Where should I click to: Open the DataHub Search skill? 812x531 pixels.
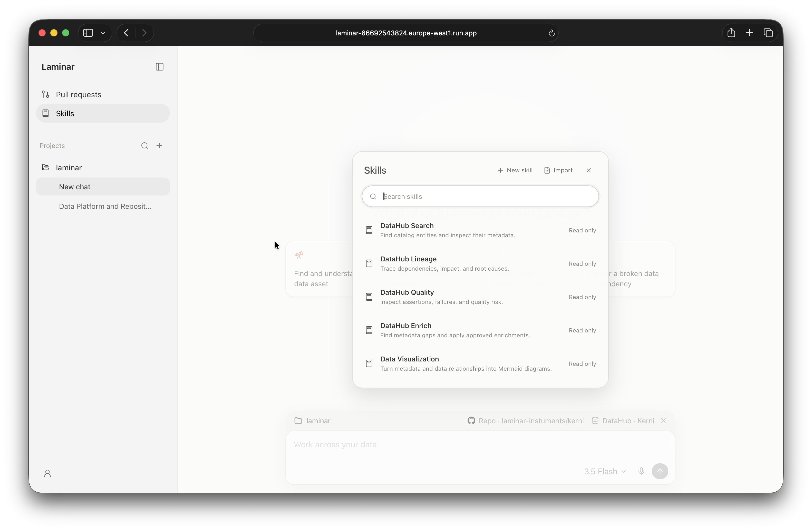click(x=480, y=230)
